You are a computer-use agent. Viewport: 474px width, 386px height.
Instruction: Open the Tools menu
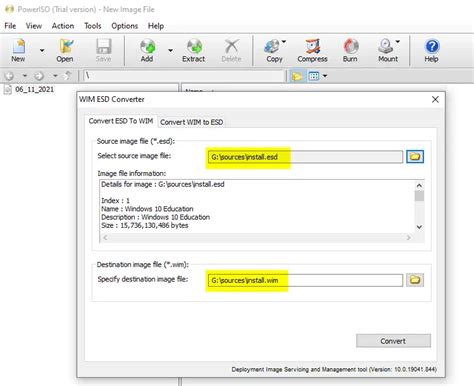[x=93, y=26]
